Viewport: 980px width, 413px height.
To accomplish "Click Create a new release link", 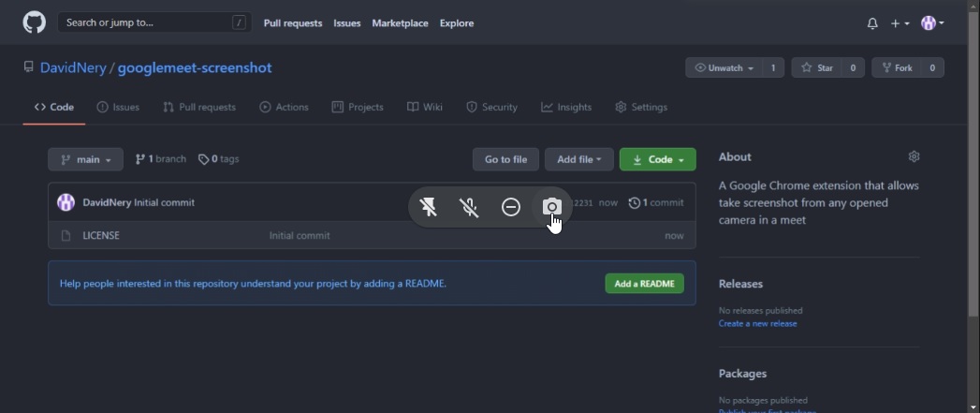I will click(x=757, y=323).
